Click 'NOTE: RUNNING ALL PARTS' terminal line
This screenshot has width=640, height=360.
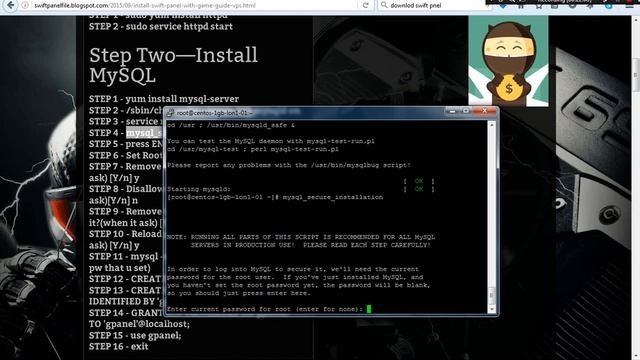pos(301,237)
